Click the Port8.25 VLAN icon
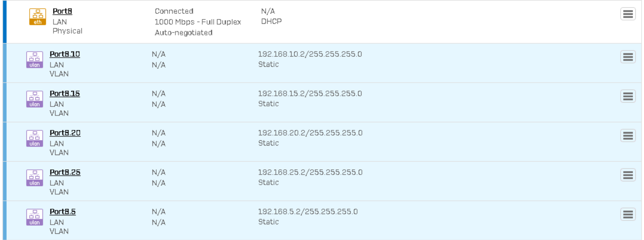Image resolution: width=644 pixels, height=240 pixels. point(34,178)
